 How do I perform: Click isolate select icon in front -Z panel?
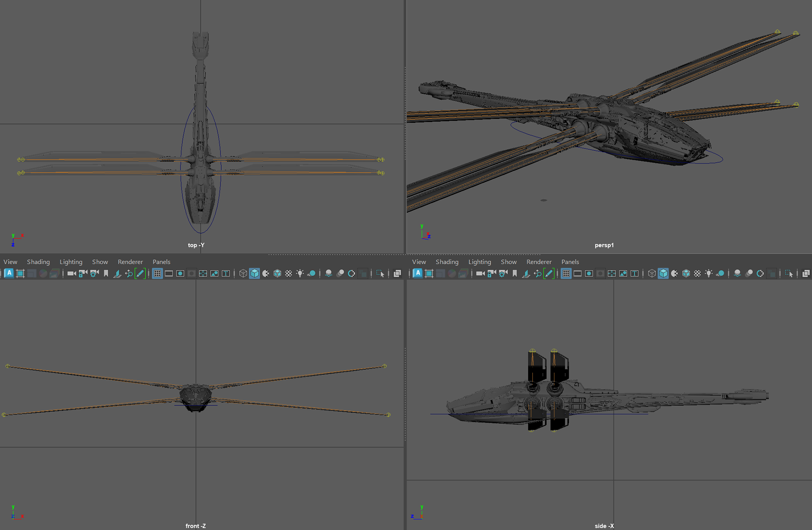pyautogui.click(x=380, y=273)
